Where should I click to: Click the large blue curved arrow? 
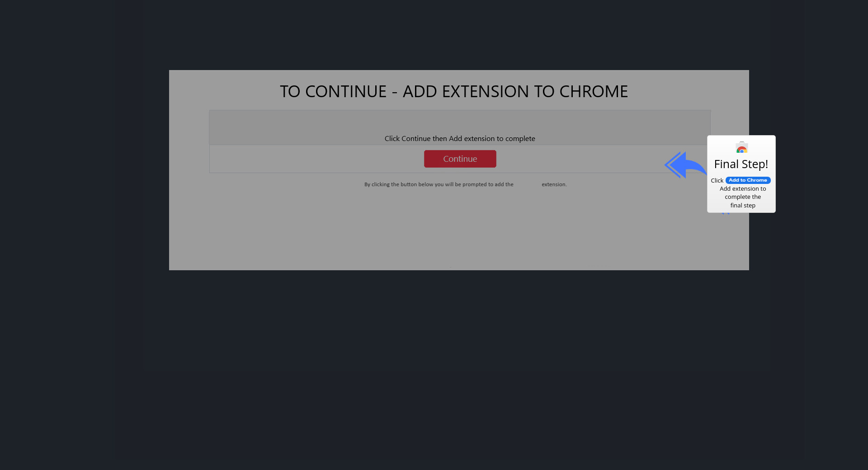(x=685, y=165)
